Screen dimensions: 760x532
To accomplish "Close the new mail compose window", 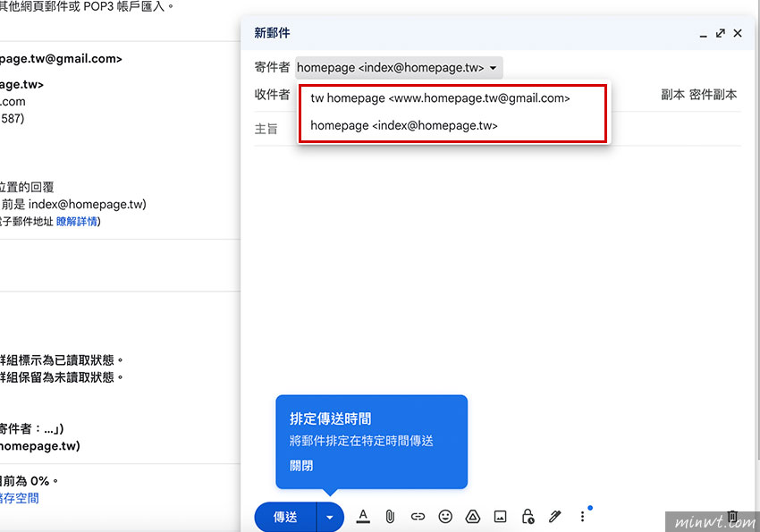I will click(738, 33).
